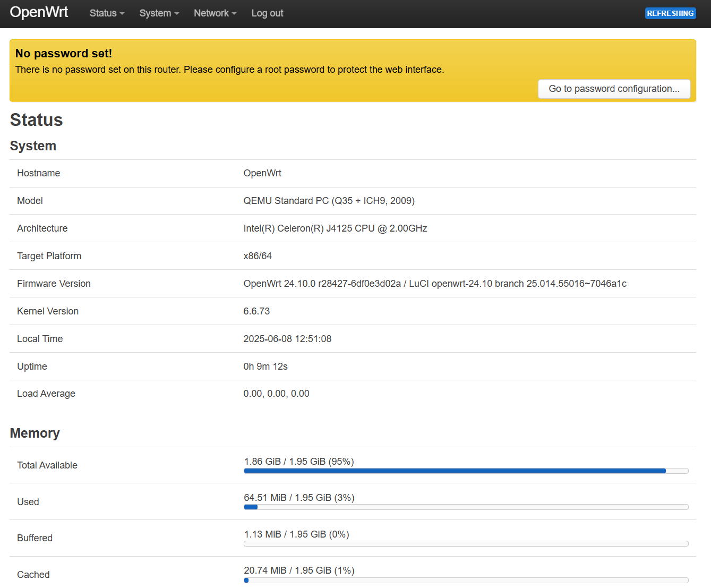Click the REFRESHING indicator badge
This screenshot has width=711, height=588.
coord(670,13)
